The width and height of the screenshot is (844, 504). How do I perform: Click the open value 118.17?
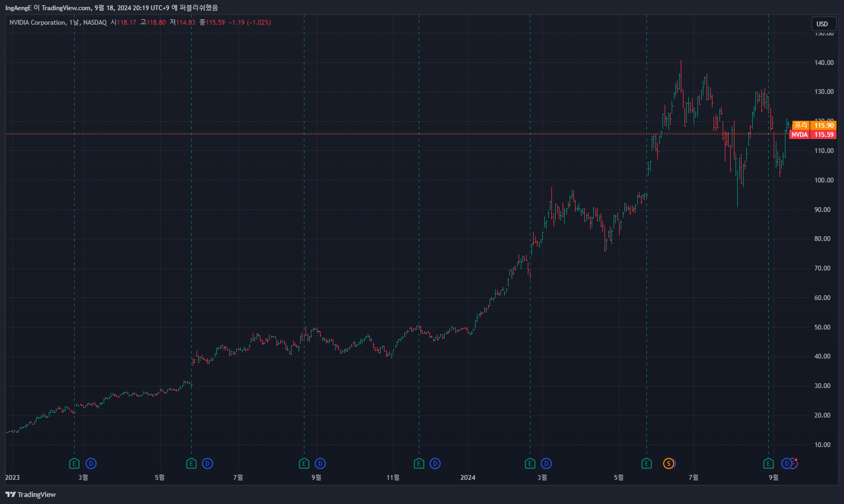[x=127, y=23]
